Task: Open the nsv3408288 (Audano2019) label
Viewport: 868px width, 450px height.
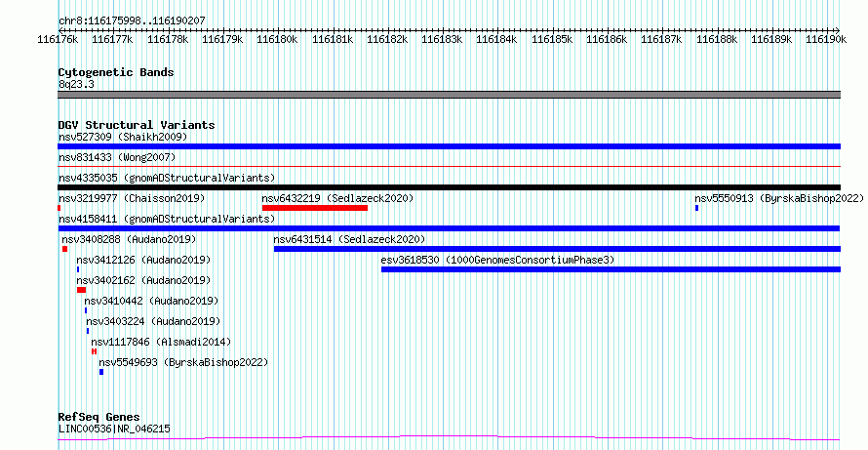Action: (x=129, y=239)
